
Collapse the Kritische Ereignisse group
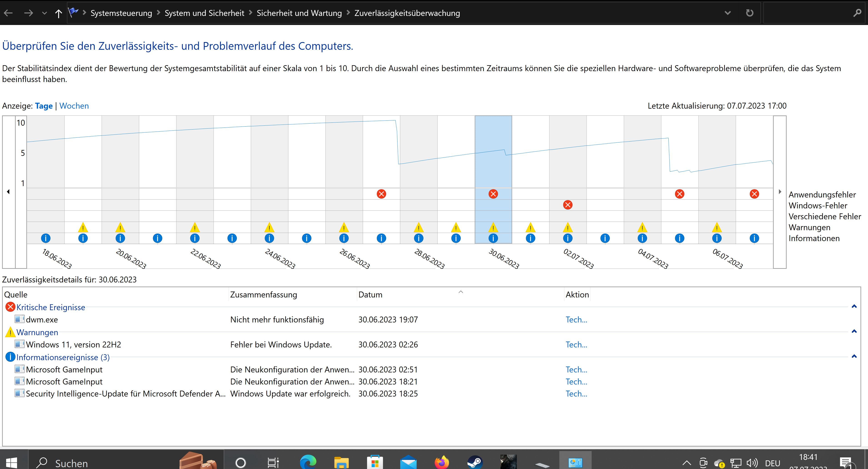[854, 307]
